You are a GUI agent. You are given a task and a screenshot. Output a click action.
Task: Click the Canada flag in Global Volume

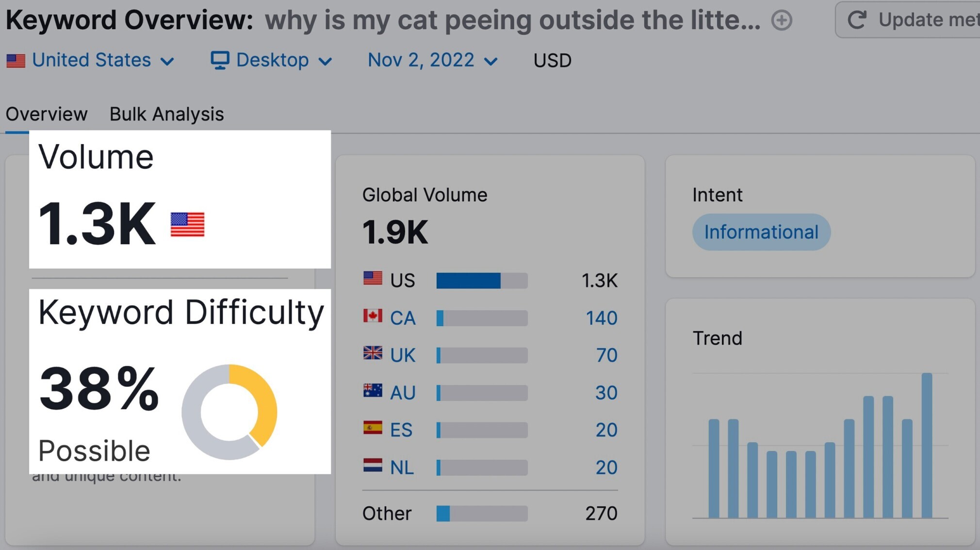point(373,317)
